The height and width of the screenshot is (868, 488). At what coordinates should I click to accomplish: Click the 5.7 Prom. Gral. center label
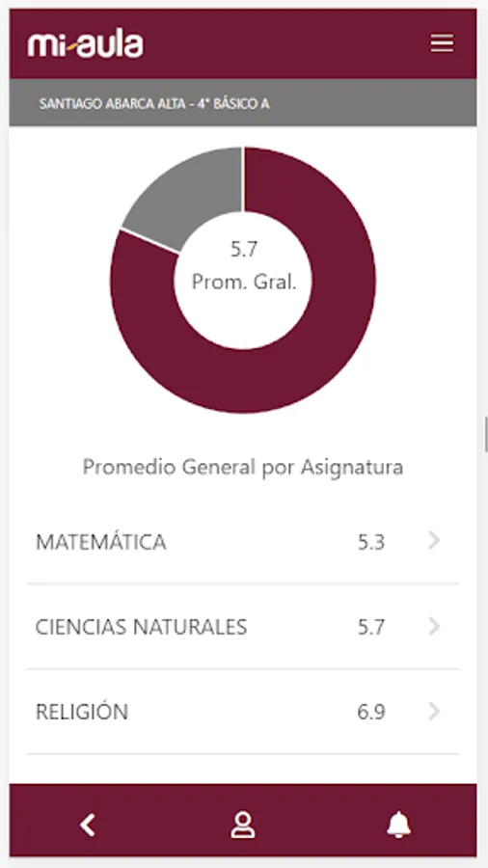tap(243, 265)
